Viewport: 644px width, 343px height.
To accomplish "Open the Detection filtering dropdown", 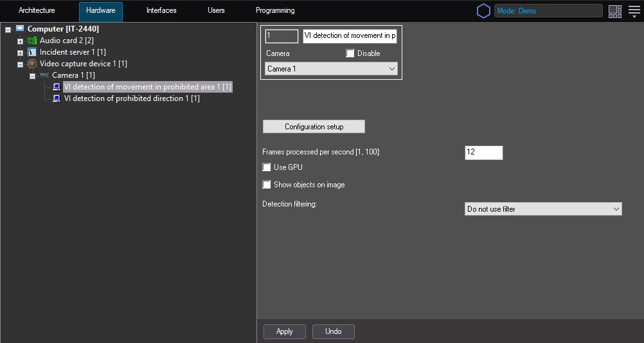I will 543,209.
